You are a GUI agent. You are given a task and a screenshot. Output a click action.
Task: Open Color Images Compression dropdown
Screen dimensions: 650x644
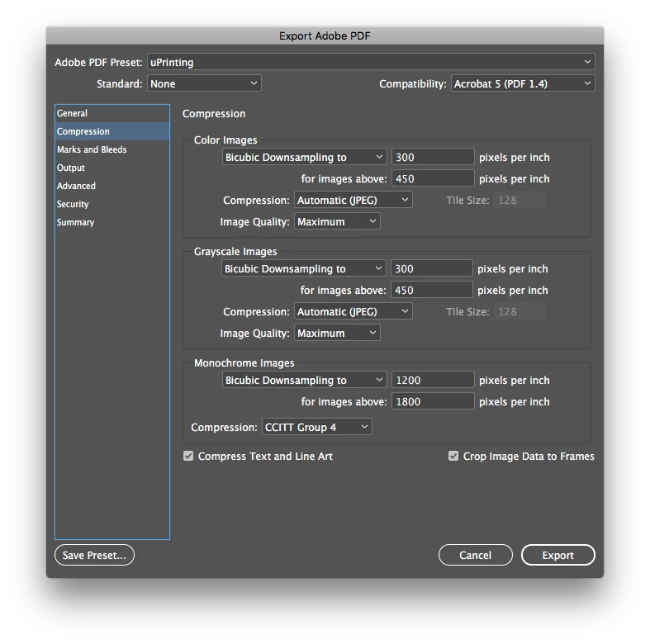(x=353, y=200)
